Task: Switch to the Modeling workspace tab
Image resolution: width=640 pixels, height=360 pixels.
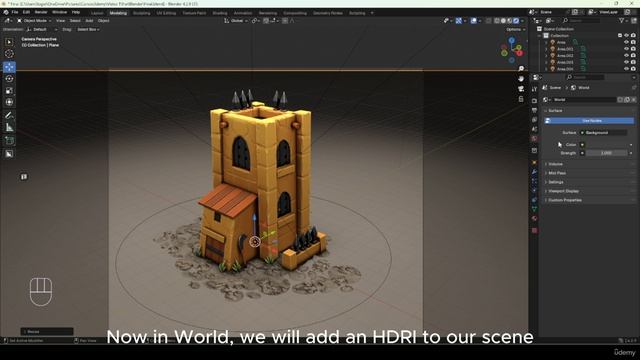Action: (118, 13)
